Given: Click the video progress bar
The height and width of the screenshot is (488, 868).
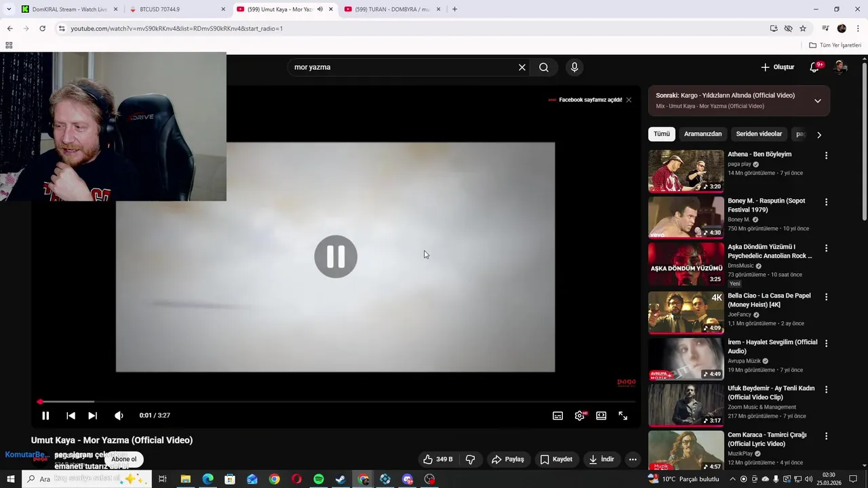Looking at the screenshot, I should point(335,402).
